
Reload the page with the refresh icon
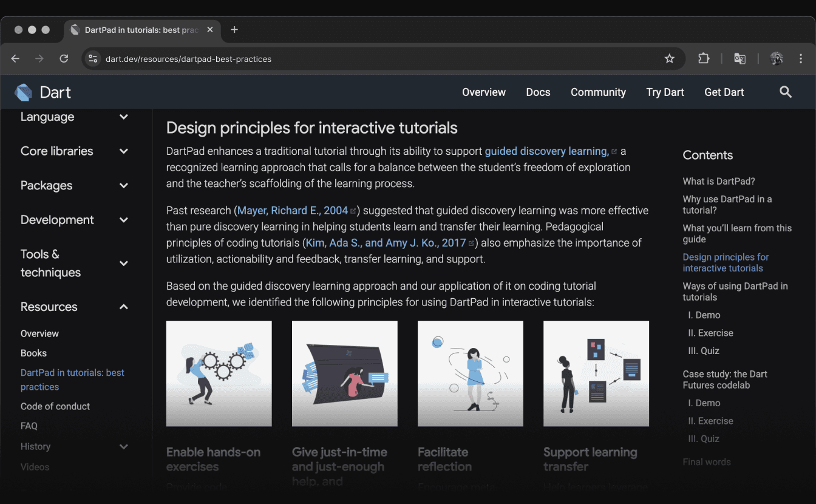pos(64,58)
